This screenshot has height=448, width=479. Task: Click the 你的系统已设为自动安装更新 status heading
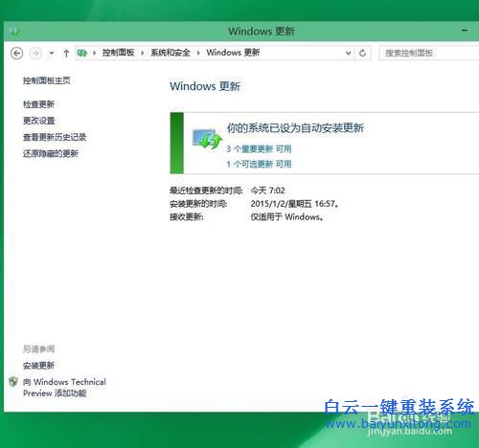click(x=295, y=128)
